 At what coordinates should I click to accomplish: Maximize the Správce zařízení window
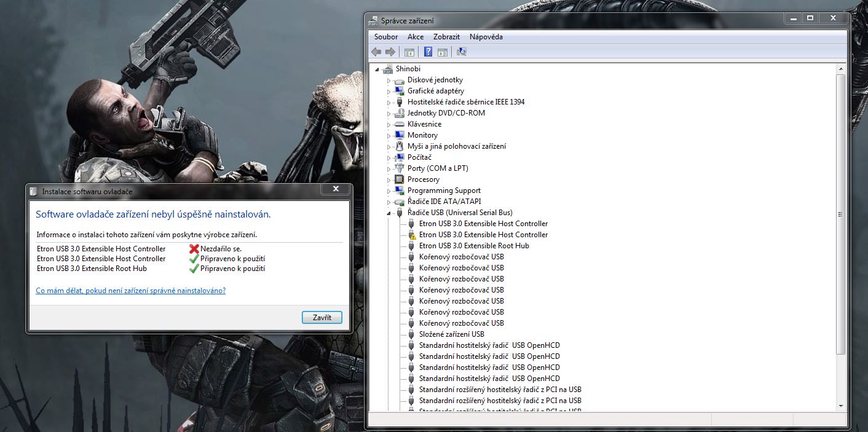pos(810,18)
